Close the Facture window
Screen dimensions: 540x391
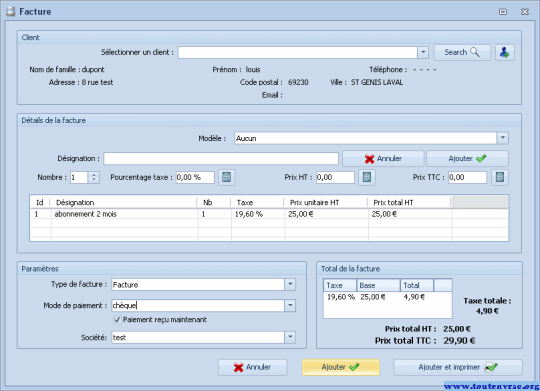525,12
